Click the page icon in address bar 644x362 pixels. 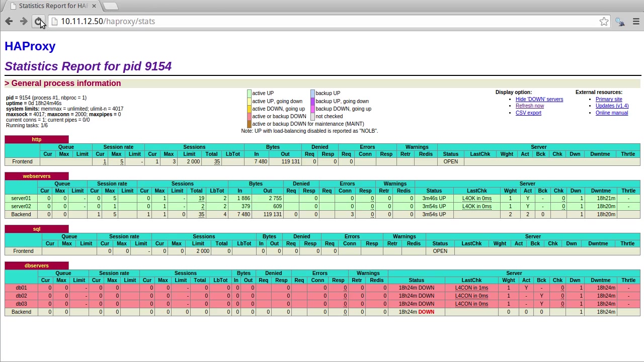[54, 22]
